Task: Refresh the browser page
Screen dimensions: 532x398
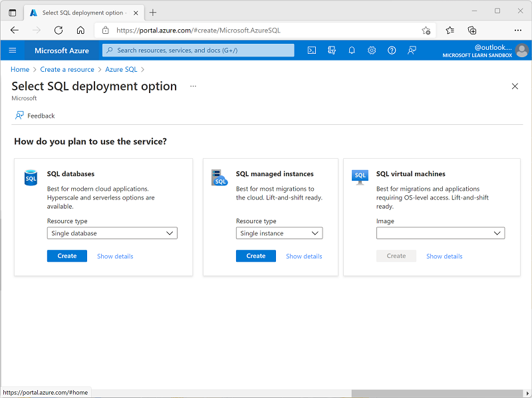Action: 59,30
